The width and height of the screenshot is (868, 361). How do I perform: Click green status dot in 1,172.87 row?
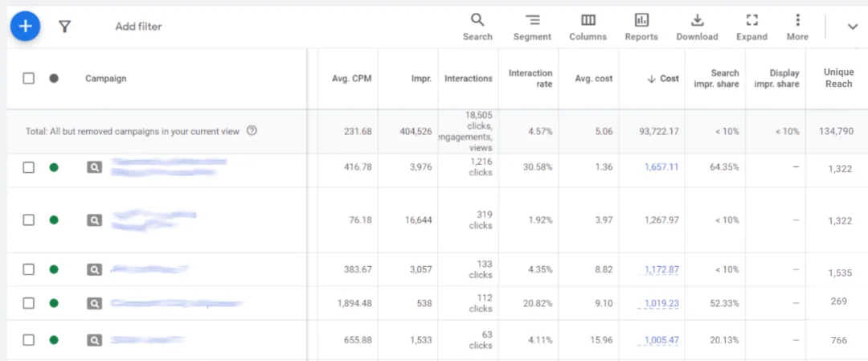(x=54, y=269)
